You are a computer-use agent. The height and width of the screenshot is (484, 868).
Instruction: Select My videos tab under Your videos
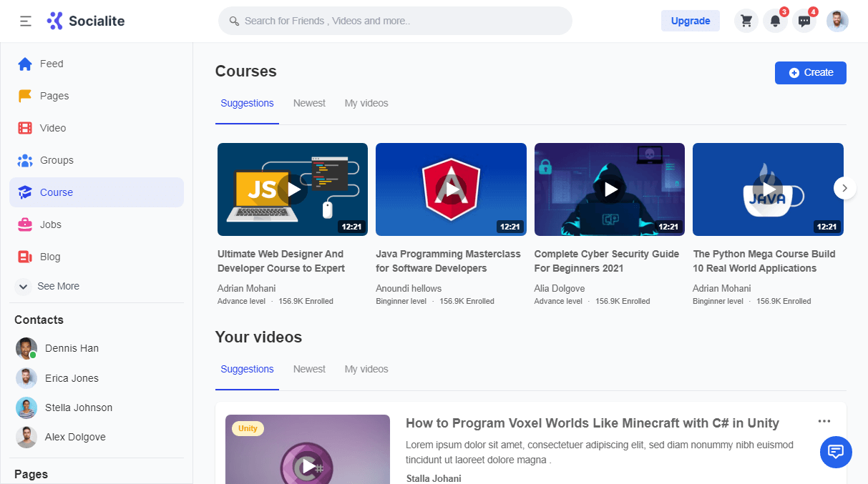tap(366, 369)
